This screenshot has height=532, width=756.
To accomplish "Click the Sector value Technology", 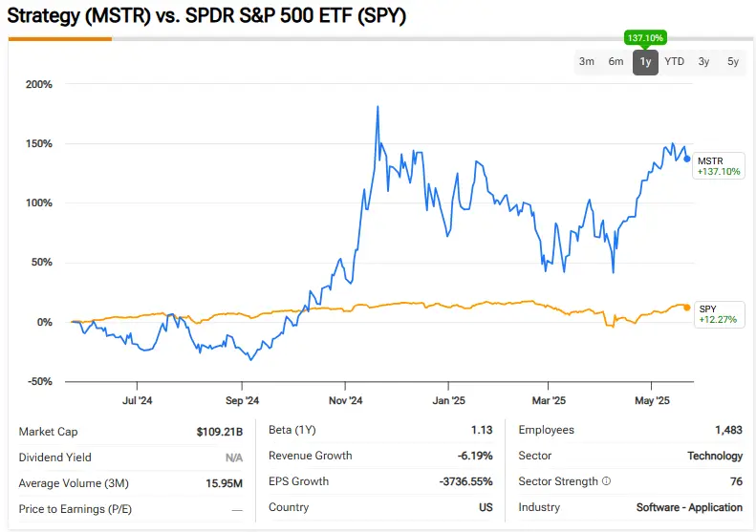I will 715,456.
